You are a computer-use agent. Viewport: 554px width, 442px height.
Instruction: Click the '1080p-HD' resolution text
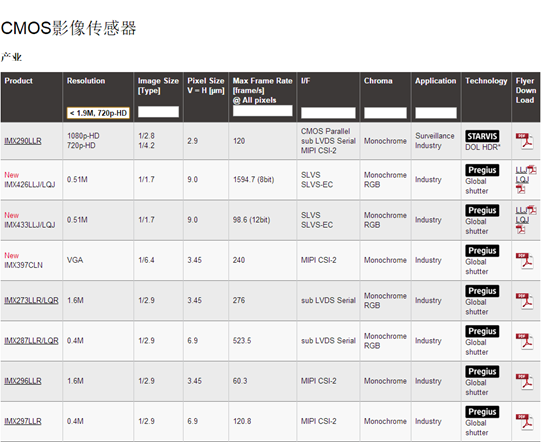pos(83,136)
